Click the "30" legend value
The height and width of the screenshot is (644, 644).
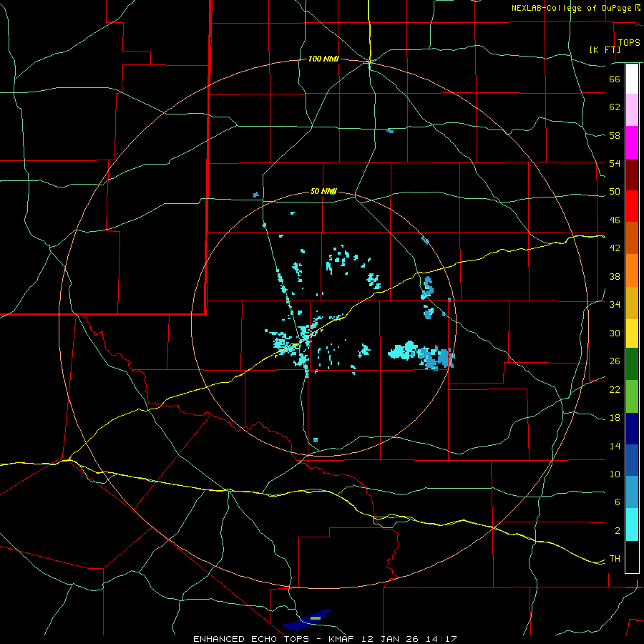click(615, 333)
